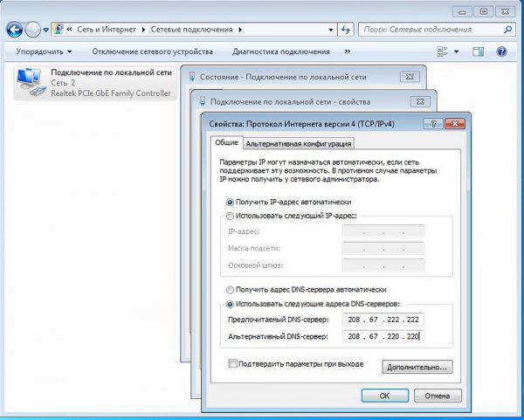
Task: Click the alternate DNS field 208.67.220.220
Action: point(383,336)
